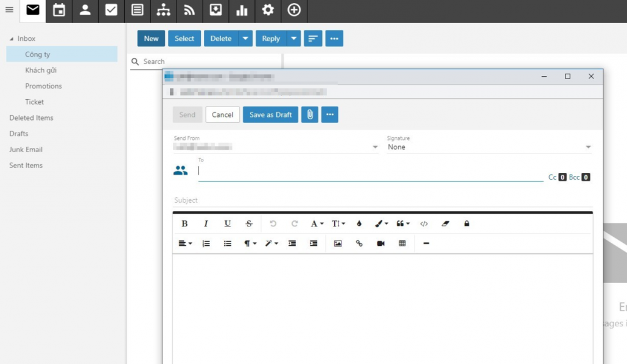The height and width of the screenshot is (364, 627).
Task: Expand the Delete dropdown arrow
Action: [245, 38]
